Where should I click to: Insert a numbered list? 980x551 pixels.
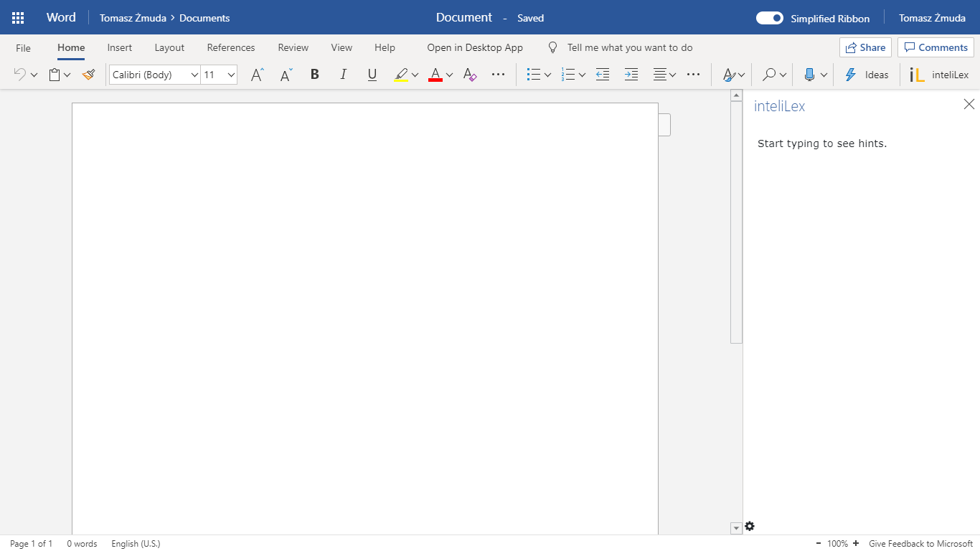[x=568, y=75]
